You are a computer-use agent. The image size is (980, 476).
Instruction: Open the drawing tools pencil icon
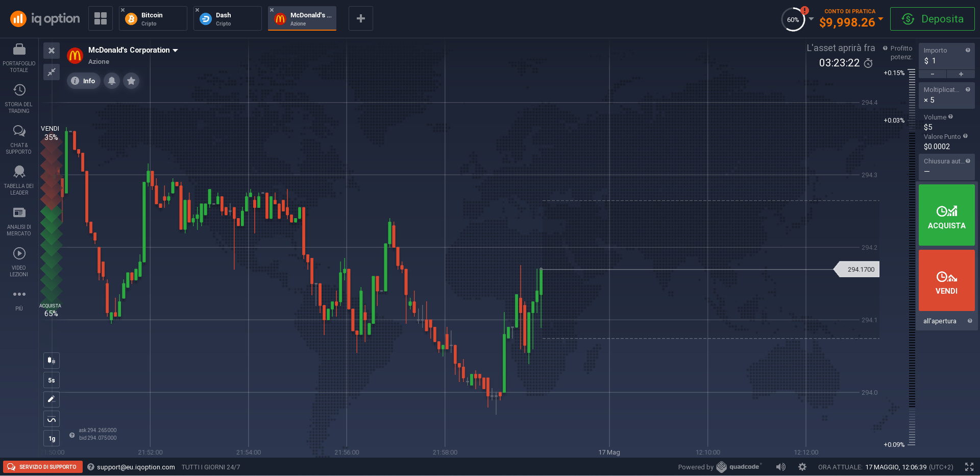point(52,399)
